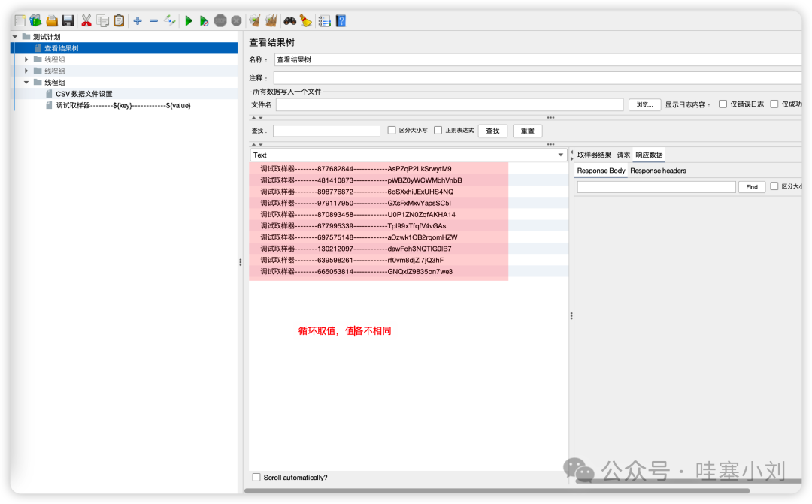Screen dimensions: 812x504
Task: Select the 测试计划 root node
Action: point(47,37)
